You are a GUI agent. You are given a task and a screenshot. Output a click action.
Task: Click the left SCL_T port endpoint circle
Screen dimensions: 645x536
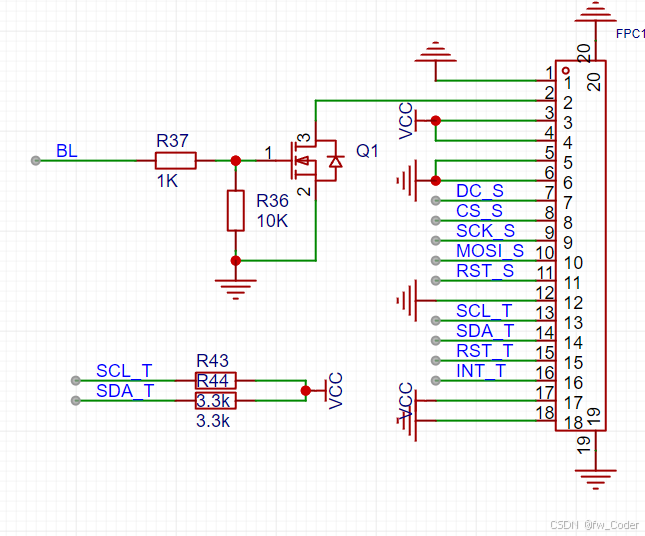tap(76, 381)
